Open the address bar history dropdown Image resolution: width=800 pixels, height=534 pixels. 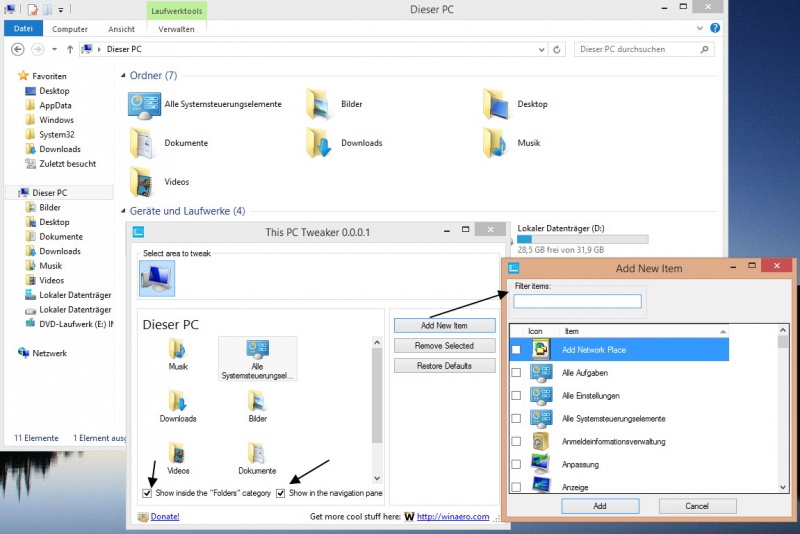[x=541, y=49]
